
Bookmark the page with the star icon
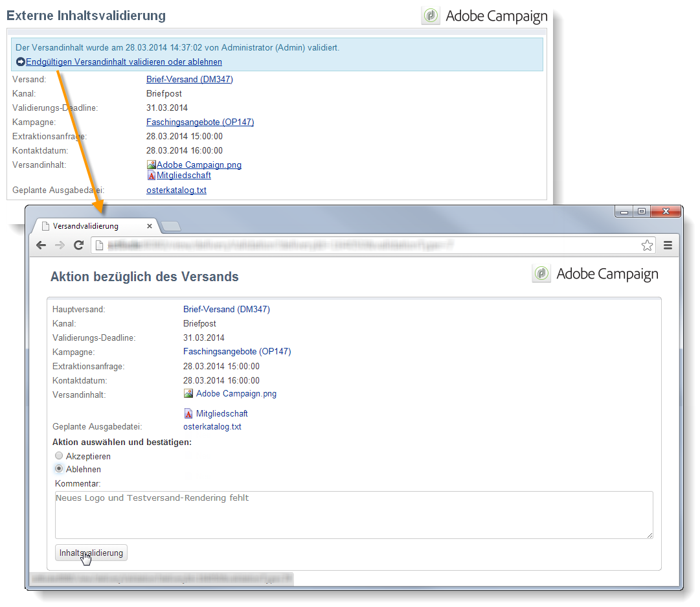[647, 246]
